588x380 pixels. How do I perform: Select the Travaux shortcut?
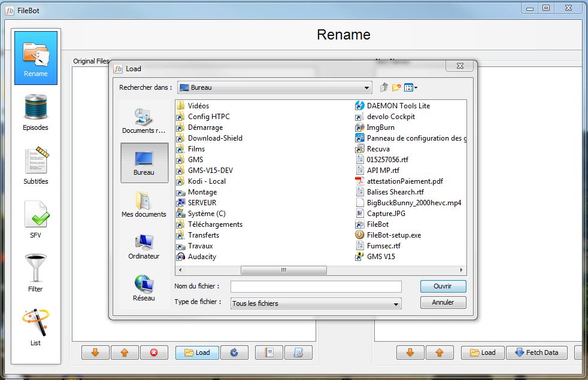195,246
